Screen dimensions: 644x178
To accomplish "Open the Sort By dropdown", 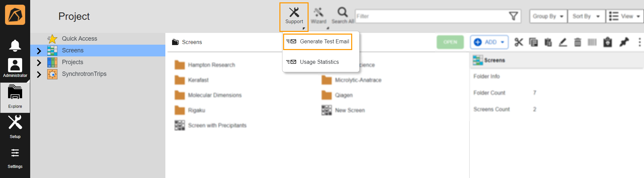I will 586,16.
